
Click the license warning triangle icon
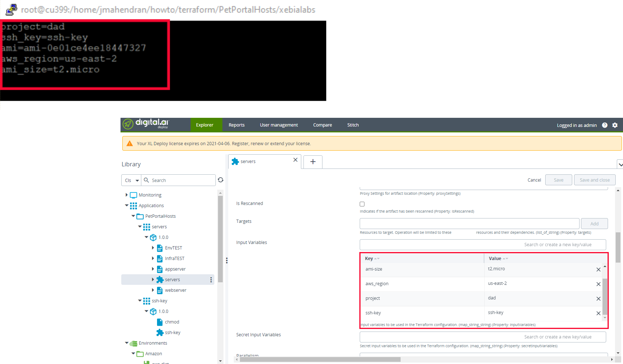coord(130,143)
